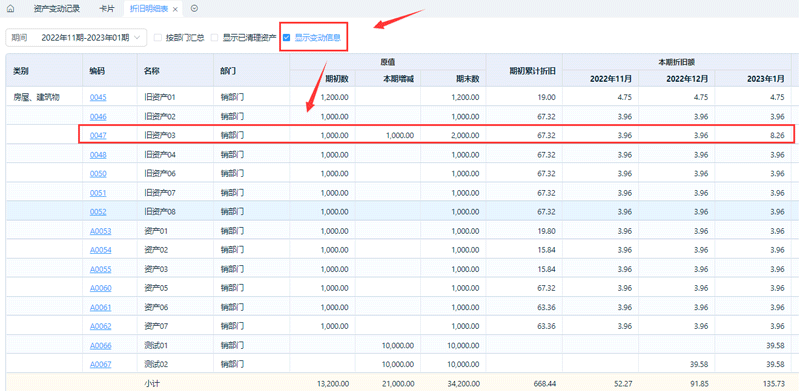This screenshot has width=799, height=391.
Task: Click the 2023年1月 column header
Action: pyautogui.click(x=753, y=79)
